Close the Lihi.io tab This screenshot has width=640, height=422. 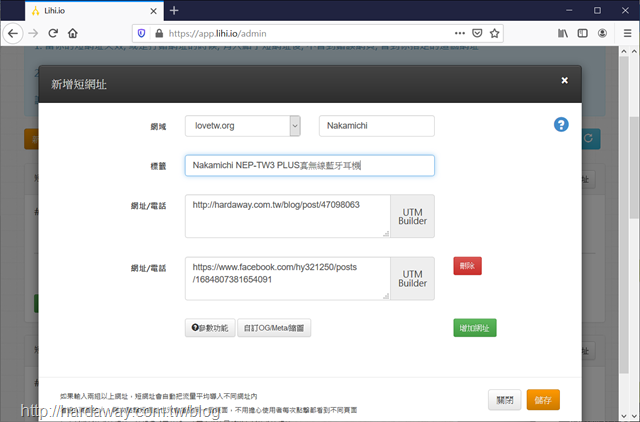pyautogui.click(x=153, y=11)
